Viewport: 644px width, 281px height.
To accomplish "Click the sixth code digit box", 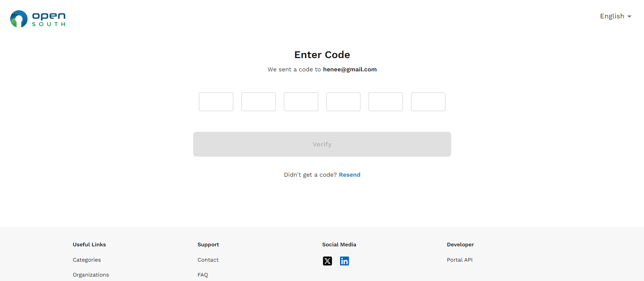I will tap(428, 102).
